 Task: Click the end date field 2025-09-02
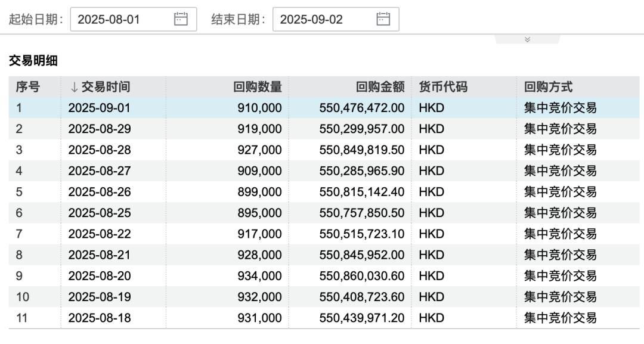tap(325, 19)
